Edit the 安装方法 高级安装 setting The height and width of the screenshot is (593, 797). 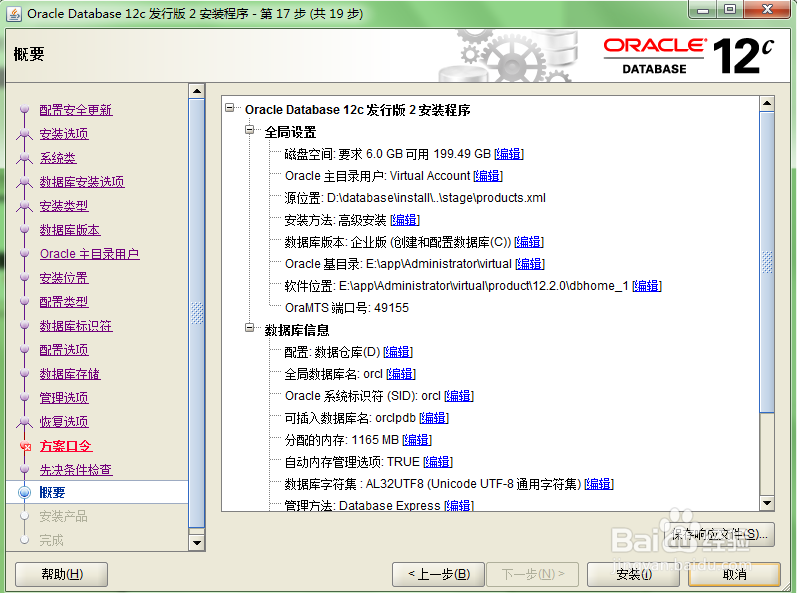[x=405, y=220]
